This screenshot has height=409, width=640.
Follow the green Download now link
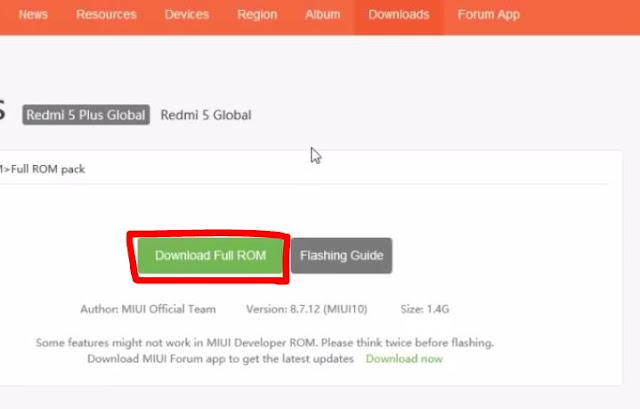click(x=404, y=359)
